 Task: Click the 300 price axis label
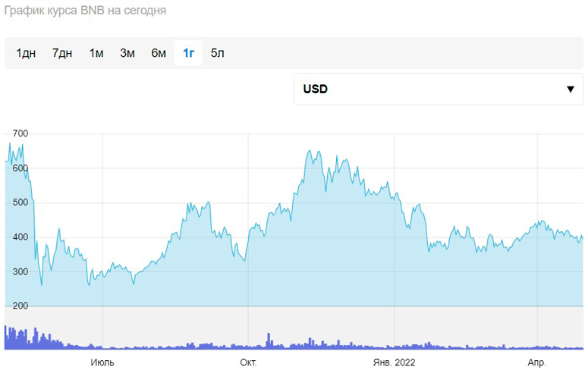pos(20,271)
